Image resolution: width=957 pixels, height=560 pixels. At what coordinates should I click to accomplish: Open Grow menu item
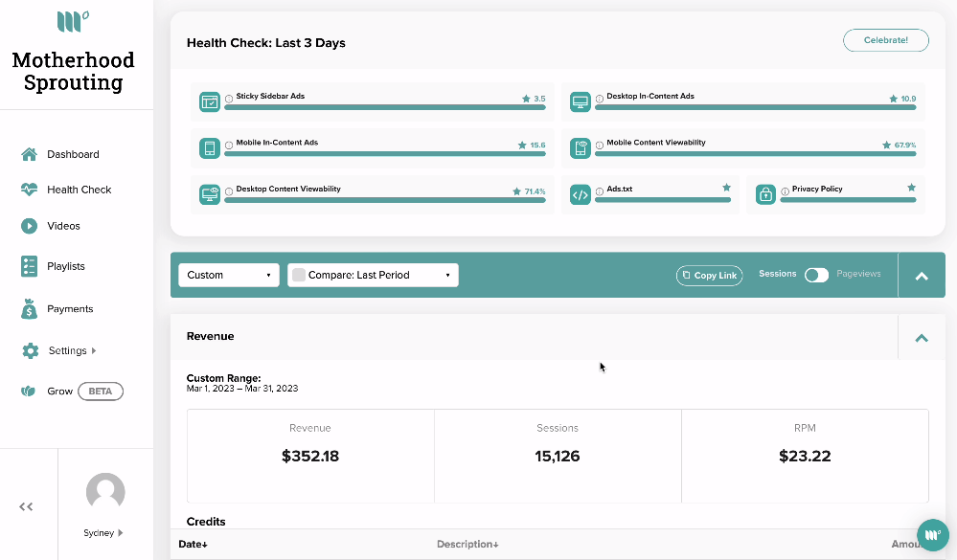pos(59,391)
